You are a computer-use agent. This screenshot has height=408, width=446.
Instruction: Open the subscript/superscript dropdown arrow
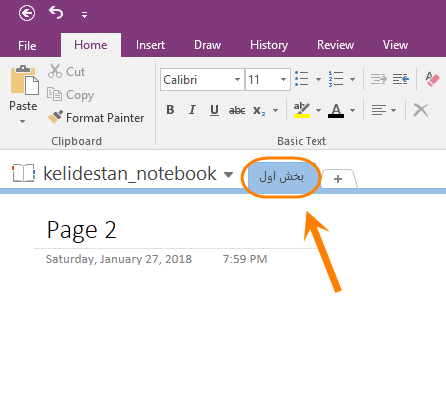[275, 110]
